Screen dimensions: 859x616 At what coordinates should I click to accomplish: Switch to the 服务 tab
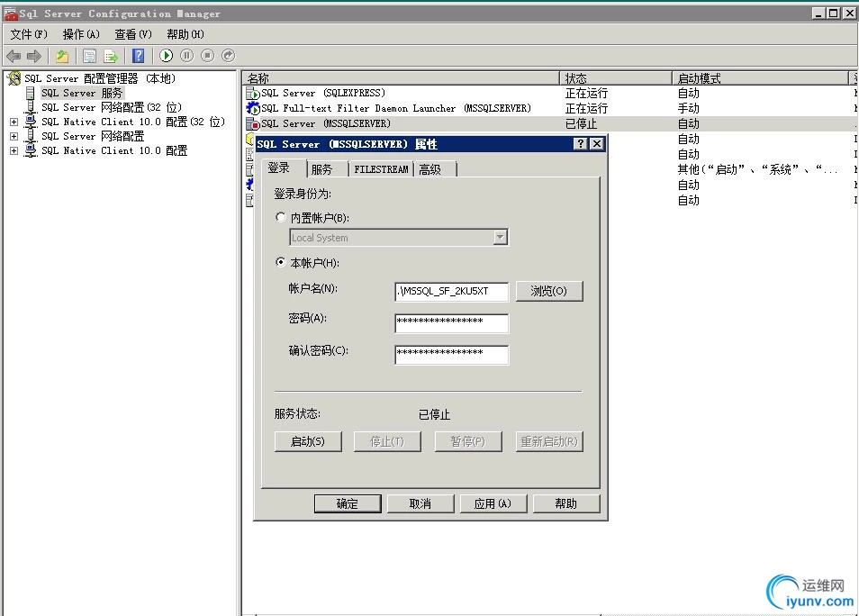[327, 169]
